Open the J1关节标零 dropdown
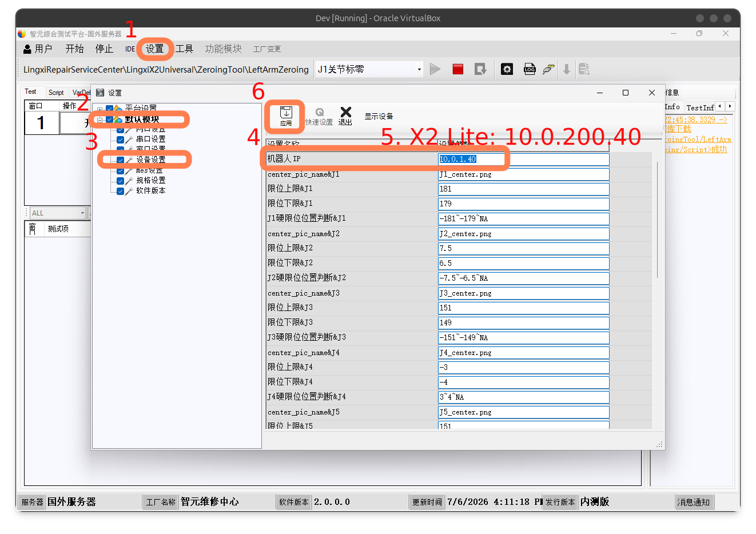 pos(419,69)
